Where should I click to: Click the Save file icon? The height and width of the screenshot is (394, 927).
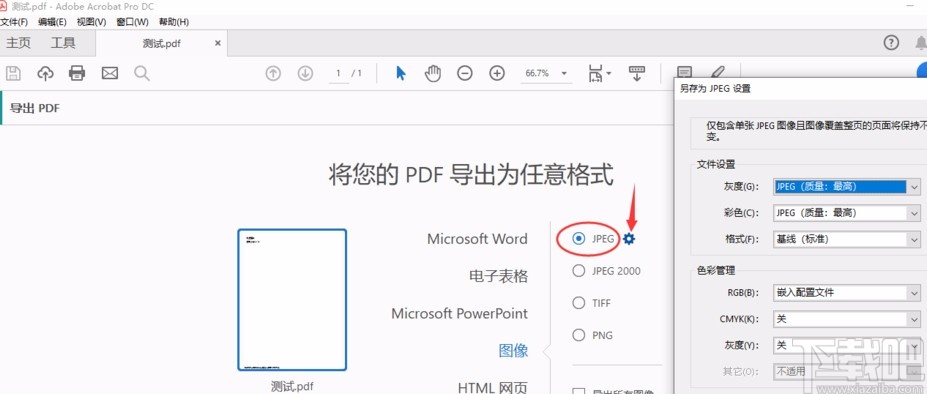(13, 73)
